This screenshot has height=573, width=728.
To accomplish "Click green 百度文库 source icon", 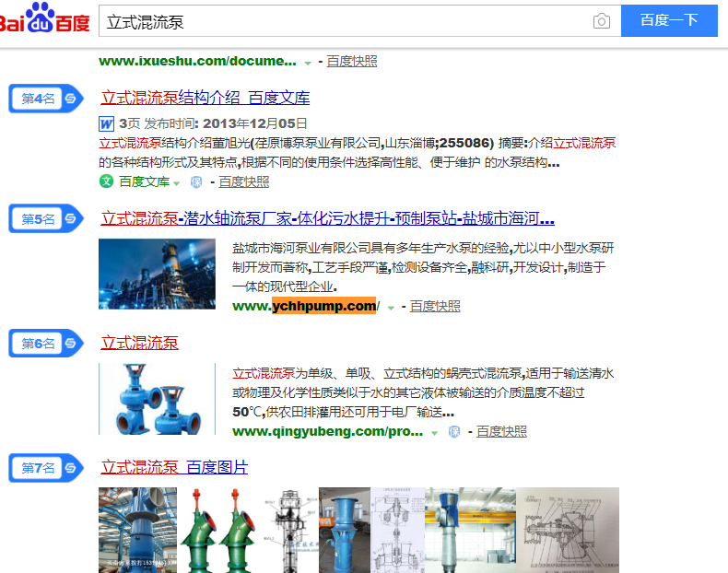I will click(106, 181).
